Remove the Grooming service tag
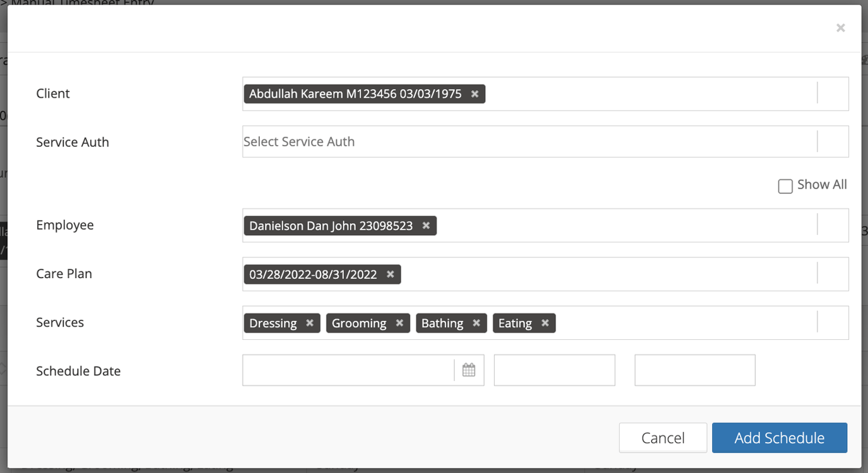The width and height of the screenshot is (868, 473). (x=399, y=323)
